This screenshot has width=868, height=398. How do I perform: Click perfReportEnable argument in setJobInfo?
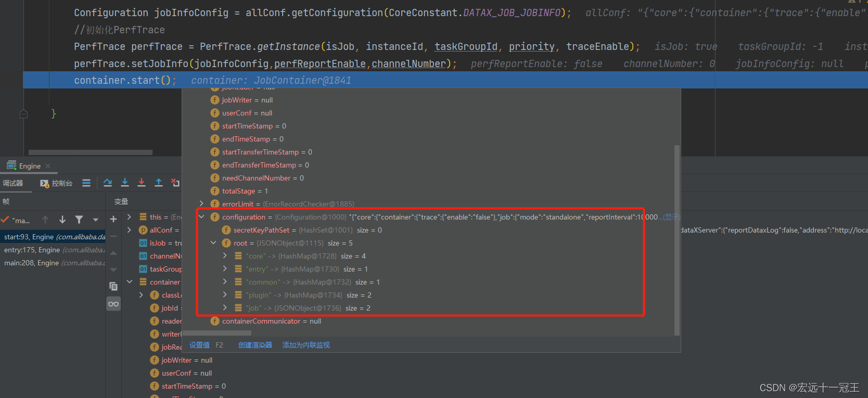(x=320, y=63)
